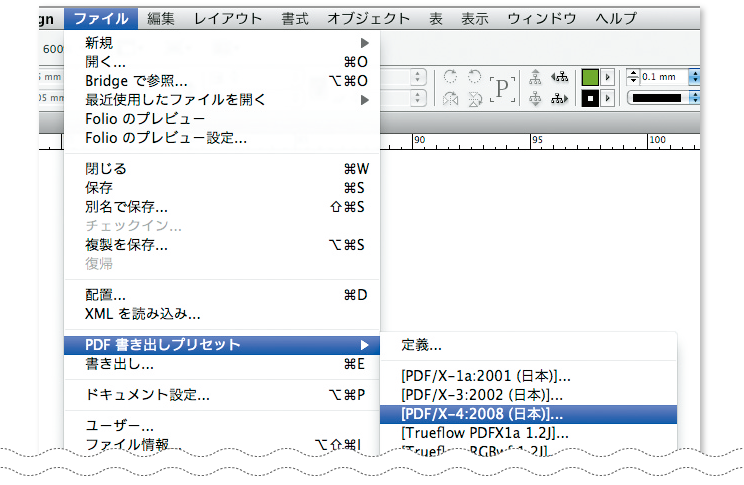Flip horizontal icon in control bar
744x485 pixels.
(450, 99)
